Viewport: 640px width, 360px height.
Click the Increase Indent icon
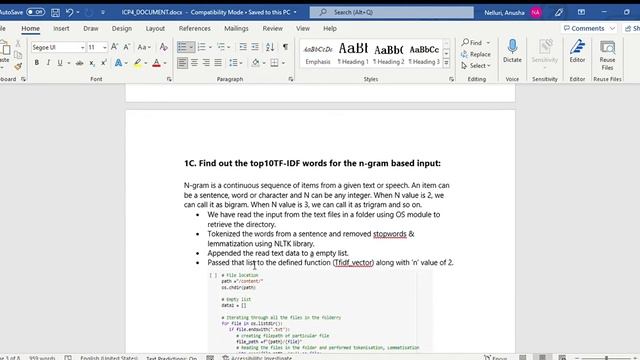(255, 47)
